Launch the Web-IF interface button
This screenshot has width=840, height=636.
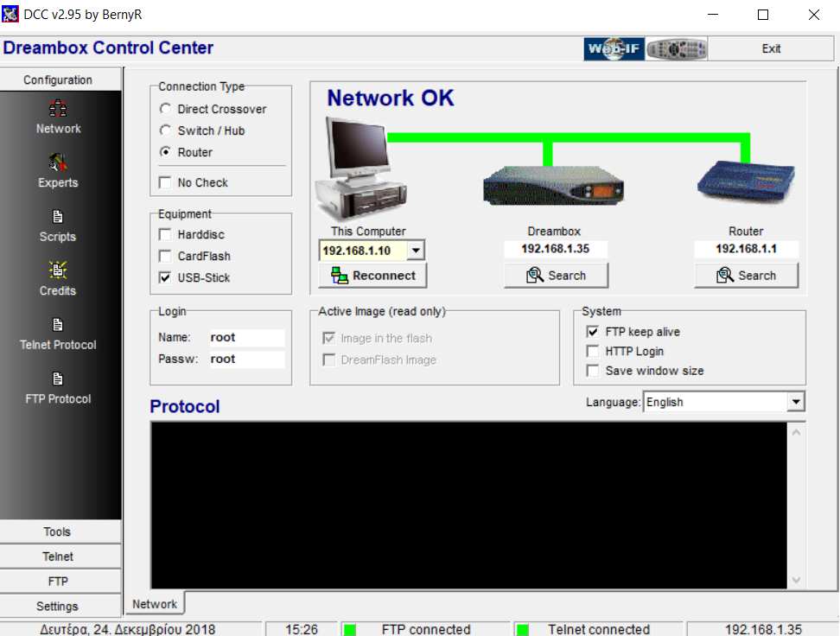(614, 48)
